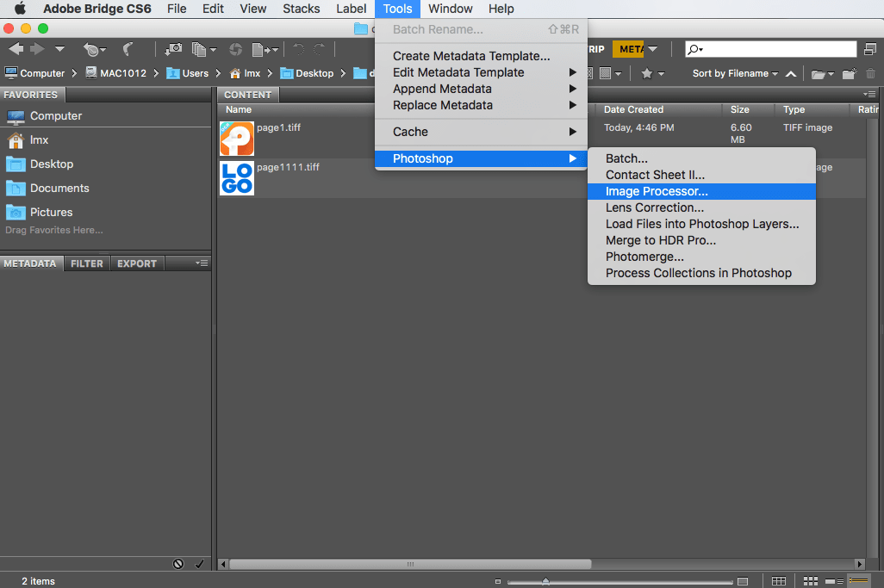This screenshot has height=588, width=884.
Task: Select the page1111.tiff LOGO thumbnail
Action: [237, 178]
